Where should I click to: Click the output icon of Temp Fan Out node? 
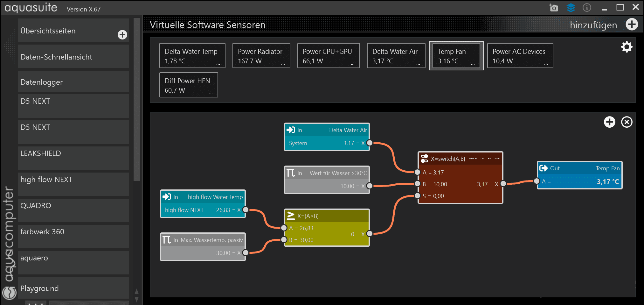(544, 168)
